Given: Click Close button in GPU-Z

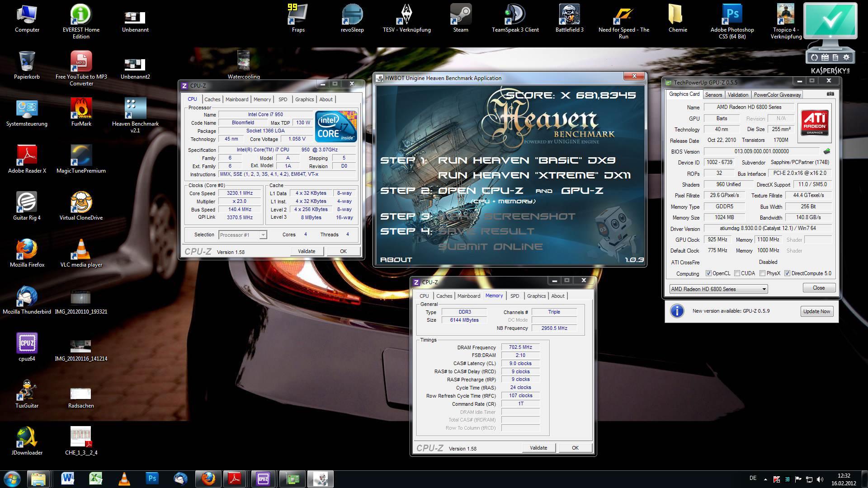Looking at the screenshot, I should coord(819,288).
